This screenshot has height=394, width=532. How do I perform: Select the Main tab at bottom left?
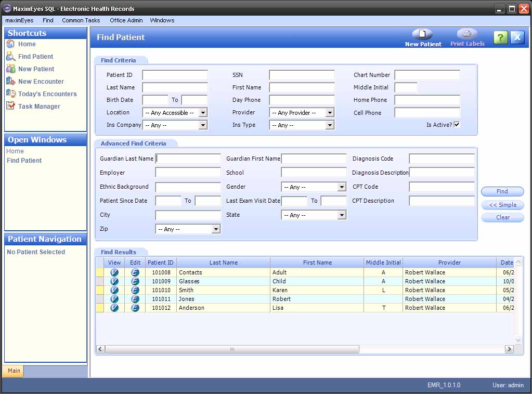pos(14,371)
